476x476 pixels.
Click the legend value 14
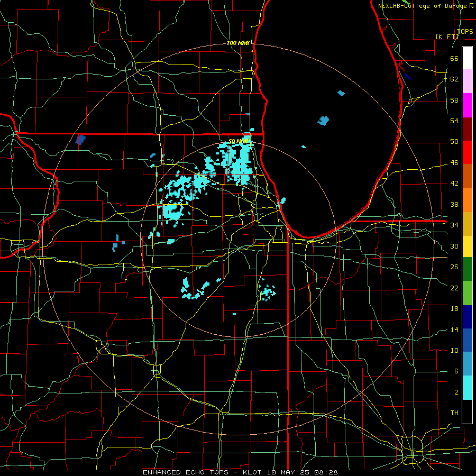[x=454, y=329]
